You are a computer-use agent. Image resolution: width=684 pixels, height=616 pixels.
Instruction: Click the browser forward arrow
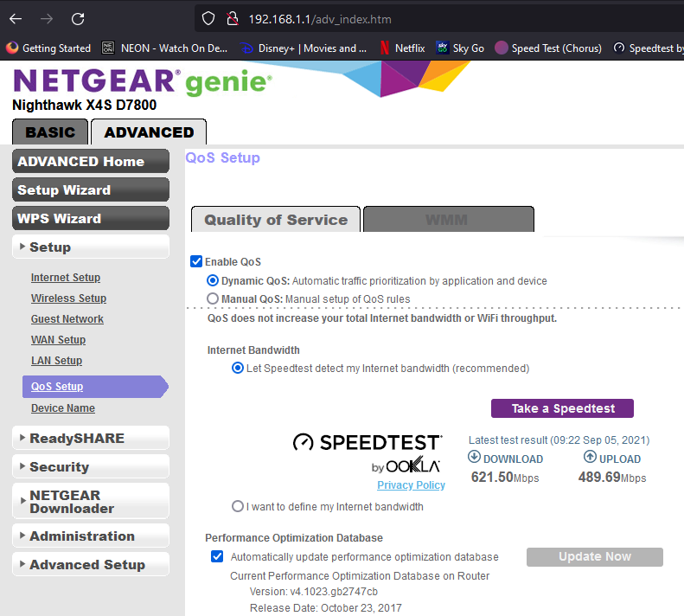pyautogui.click(x=47, y=19)
